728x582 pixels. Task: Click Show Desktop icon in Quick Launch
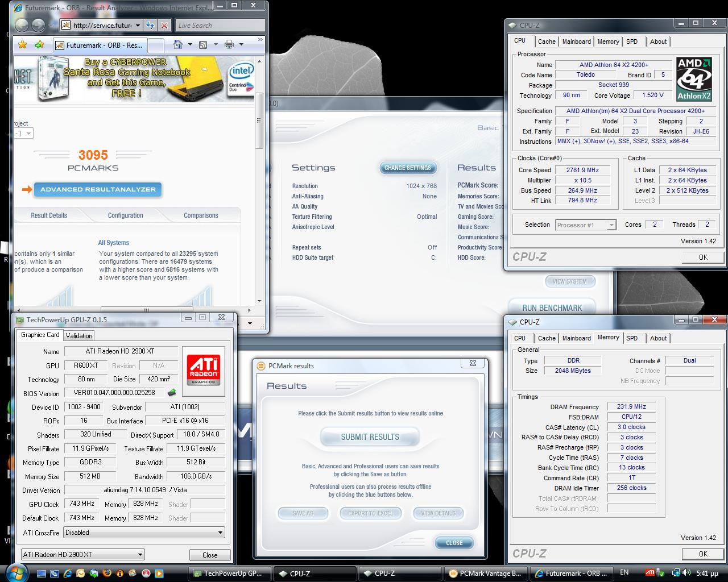[x=43, y=573]
